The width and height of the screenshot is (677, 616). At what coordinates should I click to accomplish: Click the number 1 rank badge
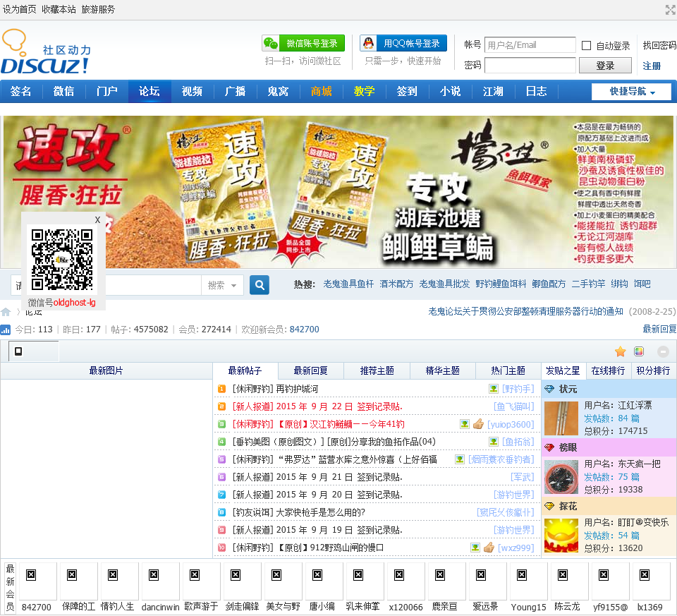pos(221,389)
